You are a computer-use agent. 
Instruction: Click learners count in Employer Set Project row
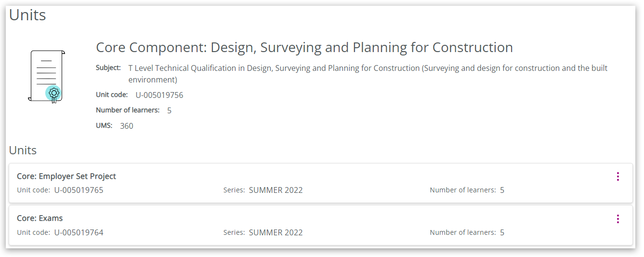click(502, 190)
